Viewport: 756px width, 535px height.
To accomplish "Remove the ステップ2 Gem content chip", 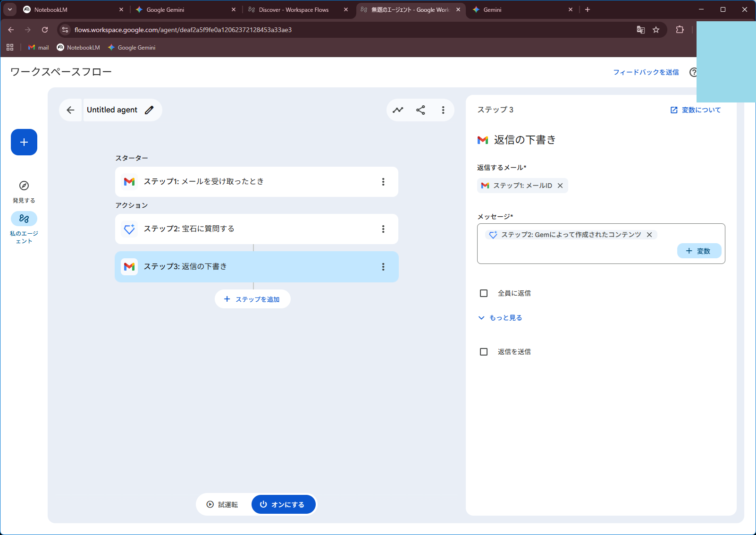I will coord(649,235).
